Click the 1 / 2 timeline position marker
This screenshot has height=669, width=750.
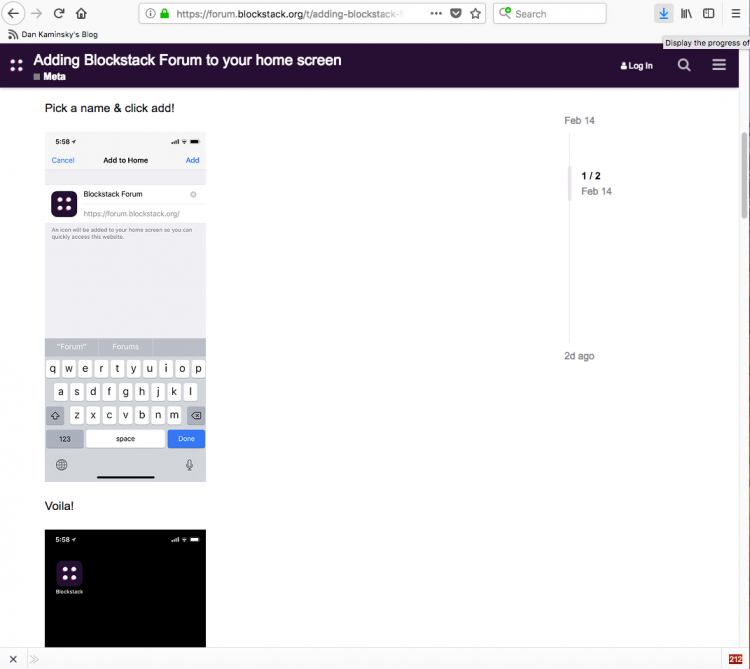tap(591, 176)
